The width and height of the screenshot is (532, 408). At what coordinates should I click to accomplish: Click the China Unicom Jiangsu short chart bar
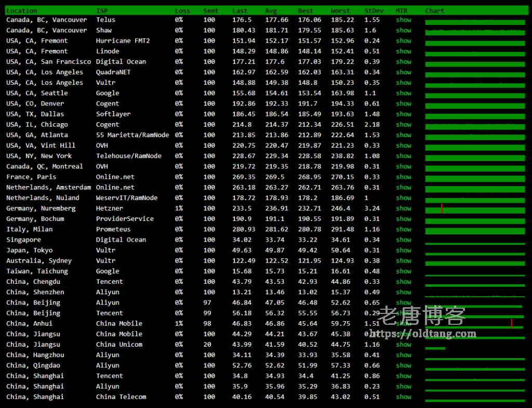[x=435, y=348]
